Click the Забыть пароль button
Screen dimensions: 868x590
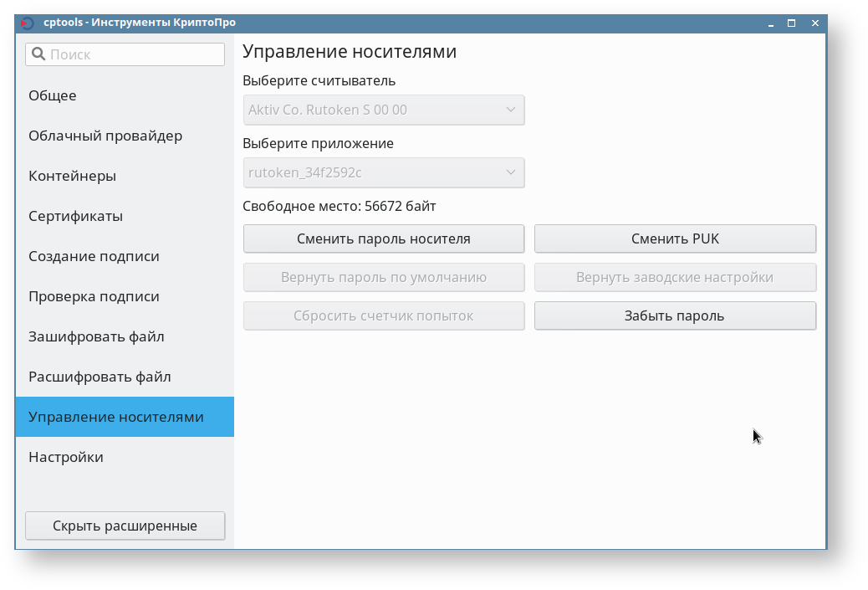pyautogui.click(x=674, y=316)
